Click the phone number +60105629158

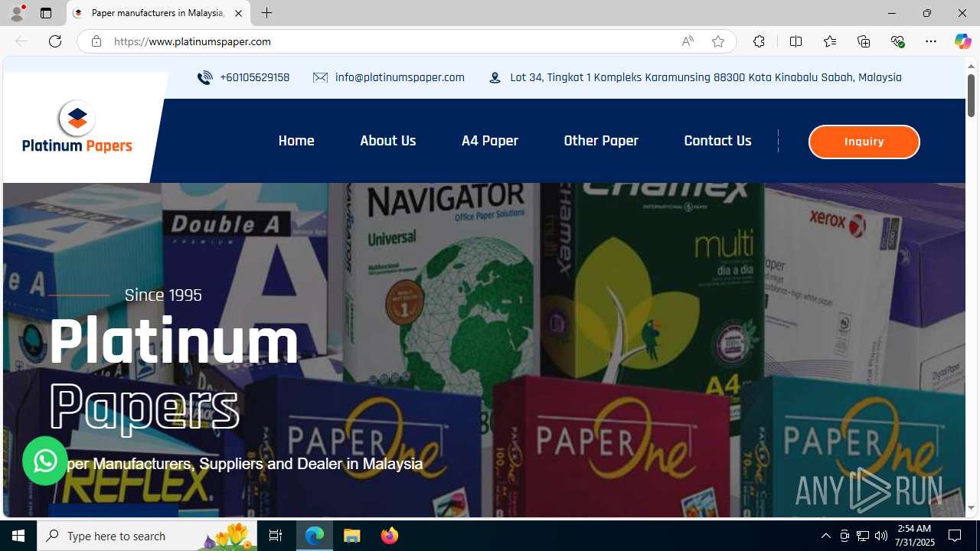[254, 77]
